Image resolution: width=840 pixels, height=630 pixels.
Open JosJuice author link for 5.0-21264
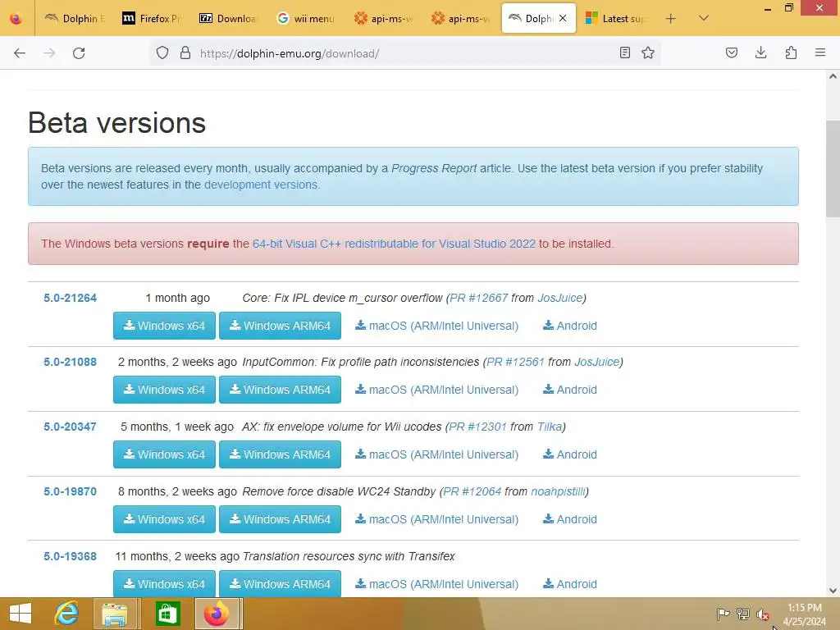[x=559, y=298]
